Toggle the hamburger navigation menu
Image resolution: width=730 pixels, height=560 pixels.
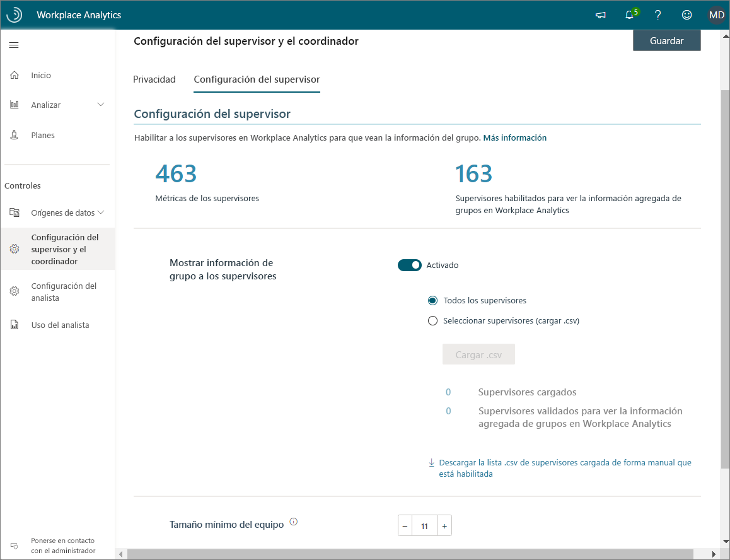pyautogui.click(x=14, y=45)
